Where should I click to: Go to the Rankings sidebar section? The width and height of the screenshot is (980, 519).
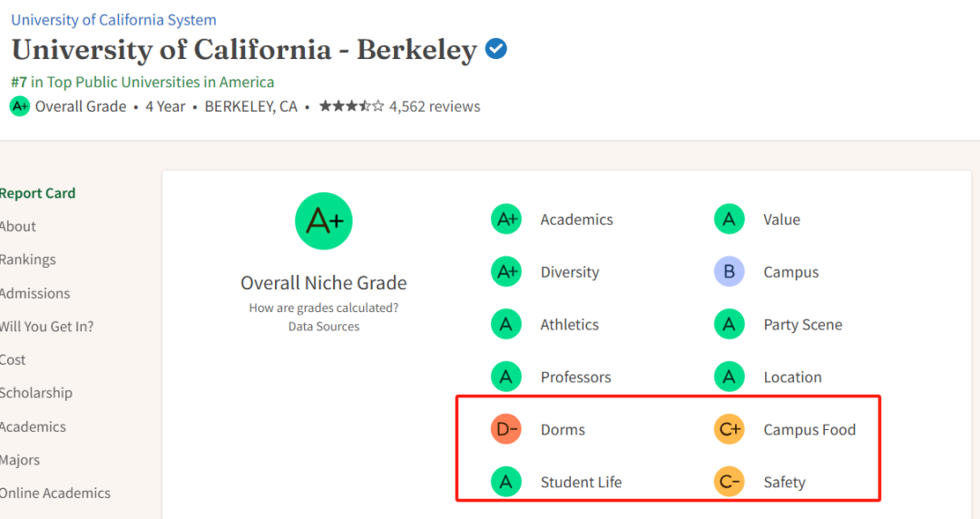tap(27, 259)
